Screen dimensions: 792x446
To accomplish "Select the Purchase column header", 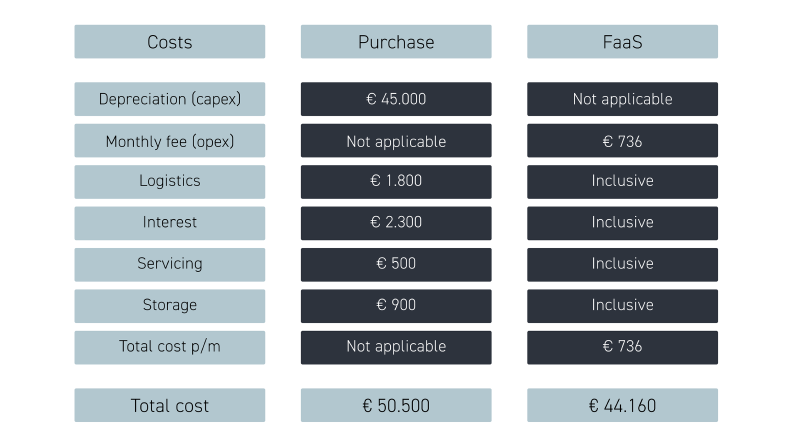I will pyautogui.click(x=396, y=42).
